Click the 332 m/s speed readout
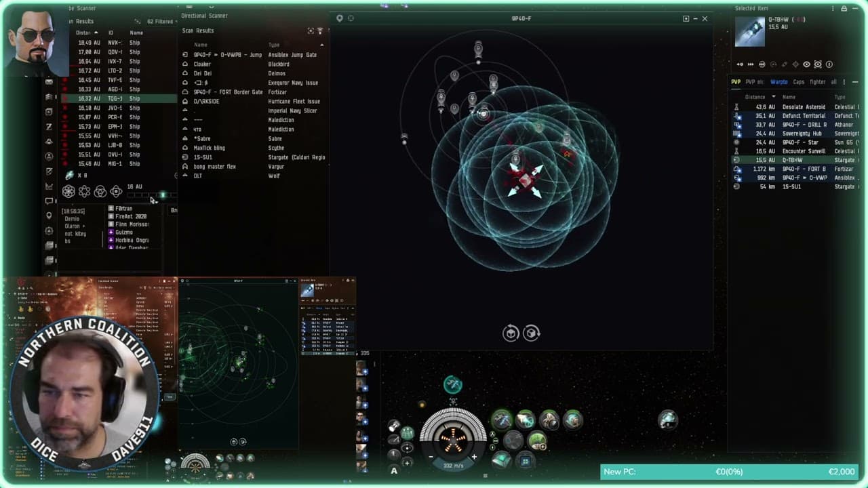The width and height of the screenshot is (868, 488). click(x=452, y=466)
